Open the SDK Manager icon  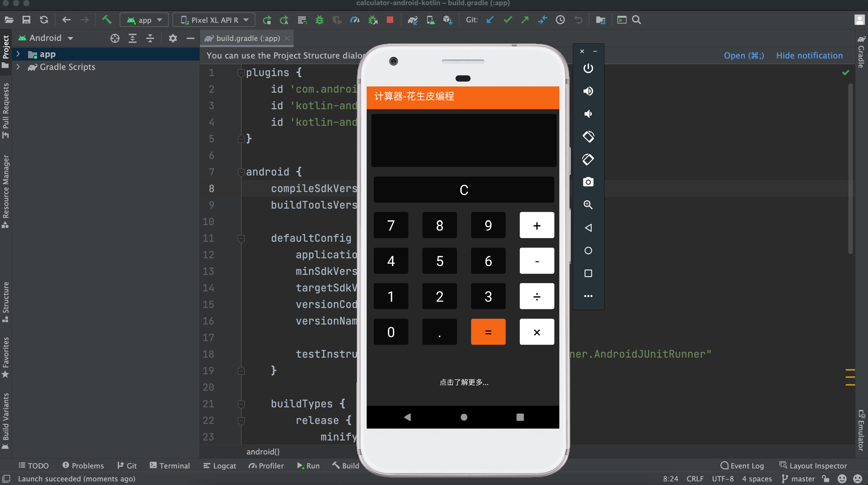(448, 20)
